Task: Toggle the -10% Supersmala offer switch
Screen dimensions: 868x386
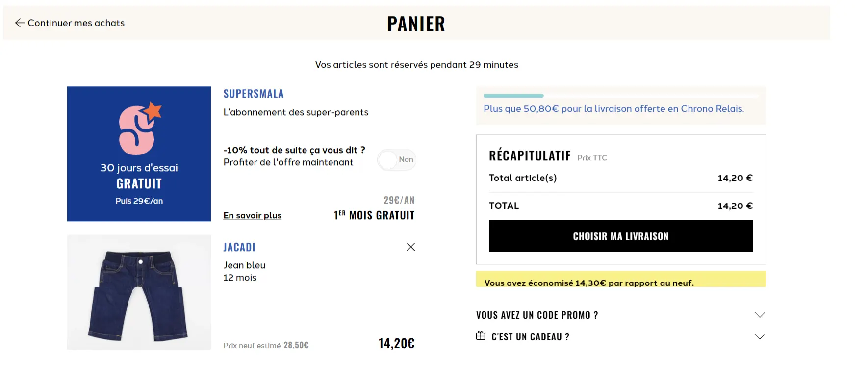Action: [x=396, y=160]
